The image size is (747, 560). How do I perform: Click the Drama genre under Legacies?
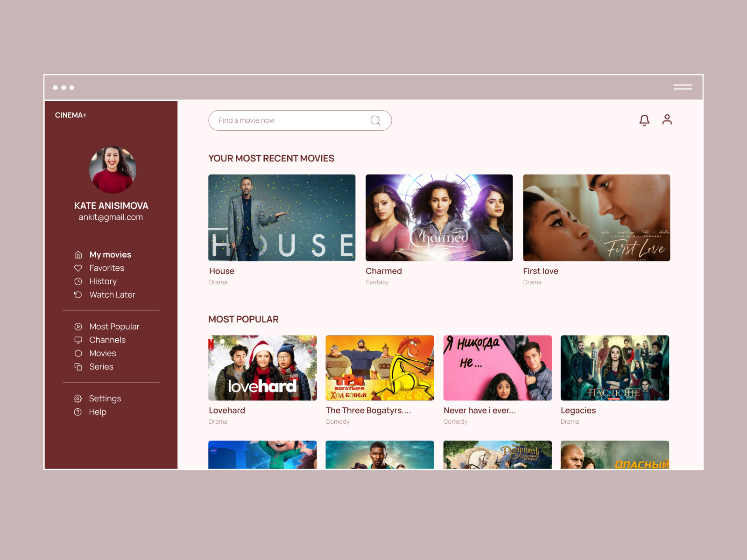[570, 421]
